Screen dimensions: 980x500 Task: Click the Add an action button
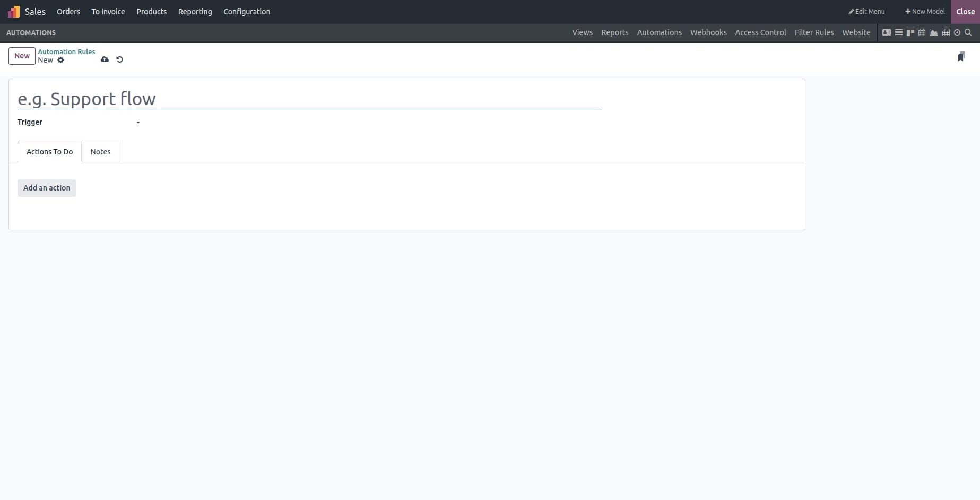[x=47, y=188]
